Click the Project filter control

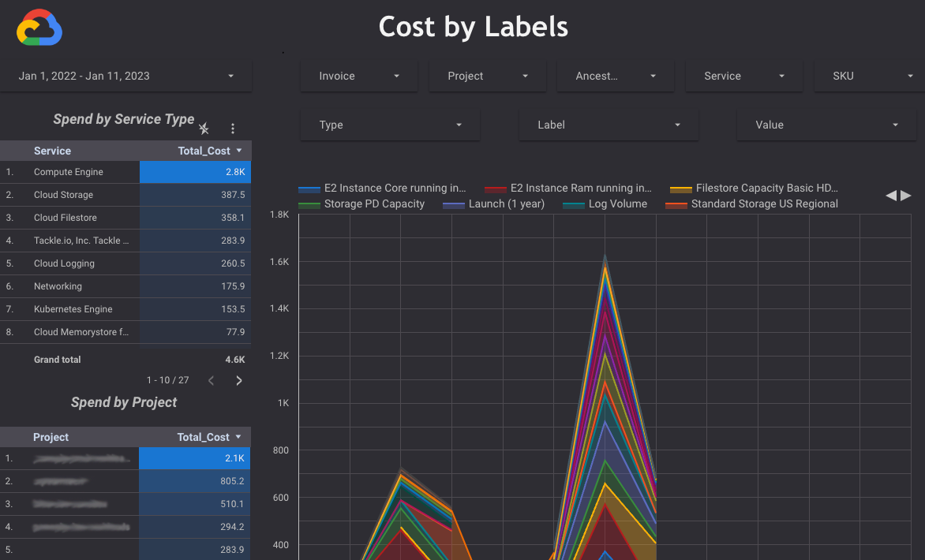click(x=487, y=76)
